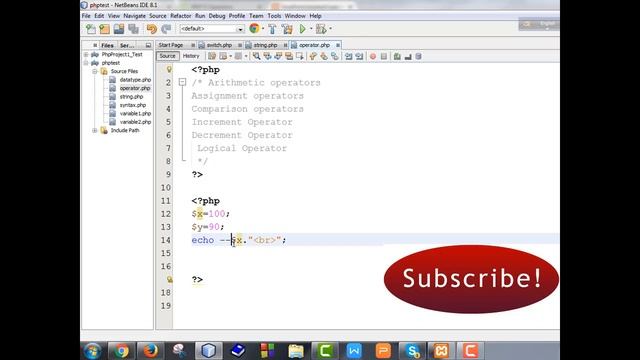The width and height of the screenshot is (640, 360).
Task: Click the red Start Macro Recording icon
Action: click(x=373, y=56)
